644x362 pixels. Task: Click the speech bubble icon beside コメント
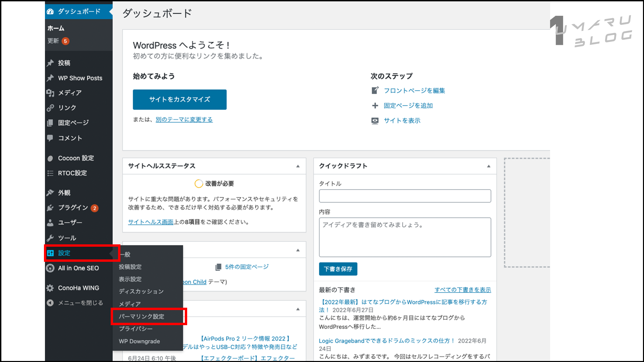[50, 138]
